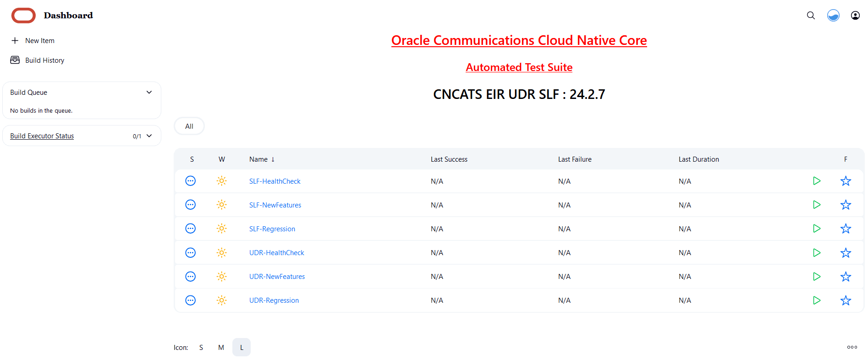868x360 pixels.
Task: Click status icon for SLF-Regression
Action: pos(191,229)
